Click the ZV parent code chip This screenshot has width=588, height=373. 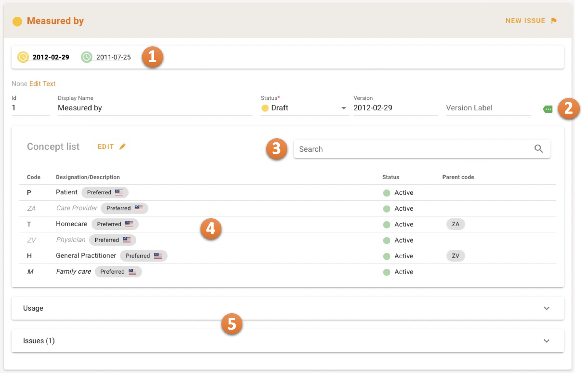[x=455, y=256]
